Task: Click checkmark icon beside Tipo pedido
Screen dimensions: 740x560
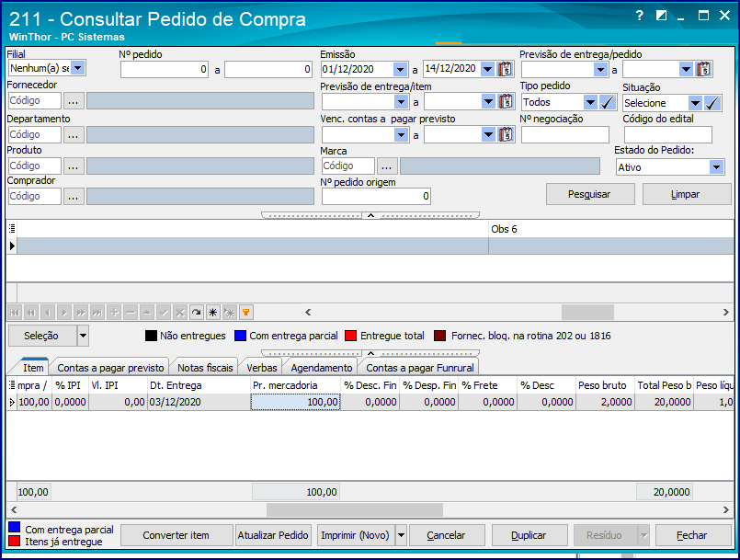Action: [x=608, y=102]
